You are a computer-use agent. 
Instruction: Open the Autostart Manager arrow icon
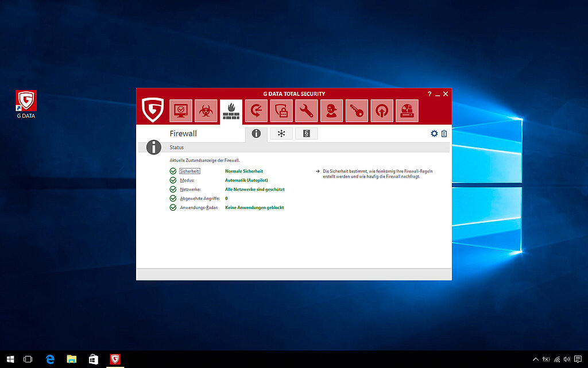click(382, 111)
